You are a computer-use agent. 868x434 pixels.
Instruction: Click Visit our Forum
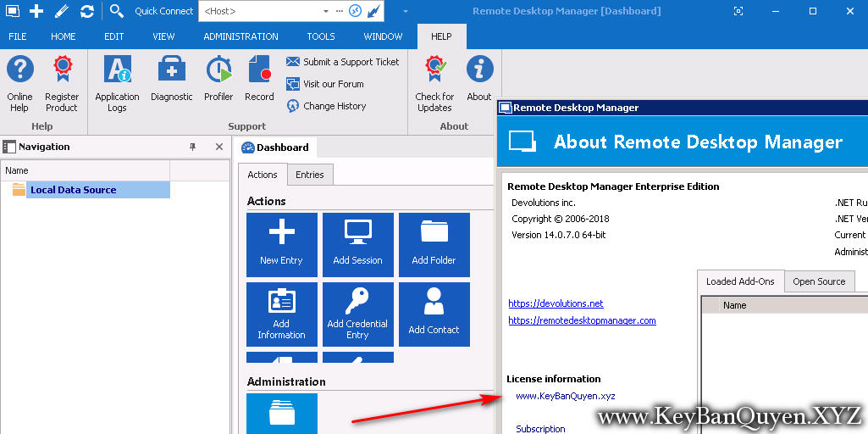pyautogui.click(x=325, y=84)
